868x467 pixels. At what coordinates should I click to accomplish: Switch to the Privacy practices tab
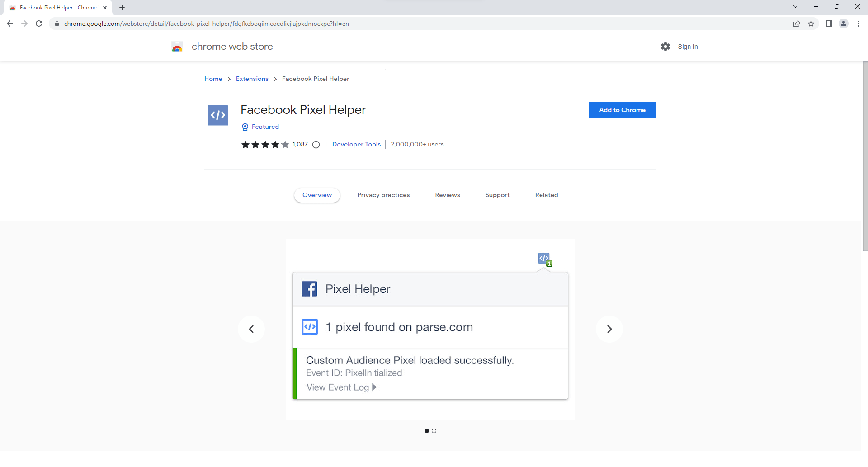click(383, 195)
